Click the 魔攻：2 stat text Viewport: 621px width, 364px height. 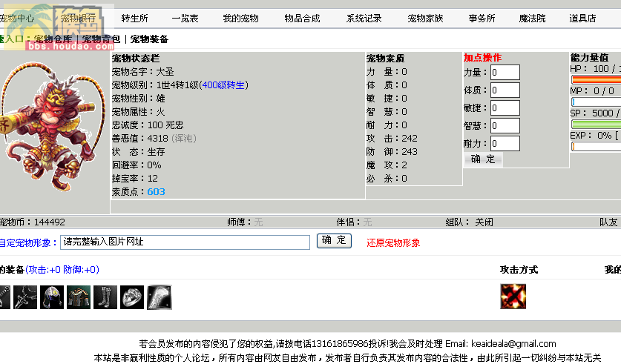387,165
